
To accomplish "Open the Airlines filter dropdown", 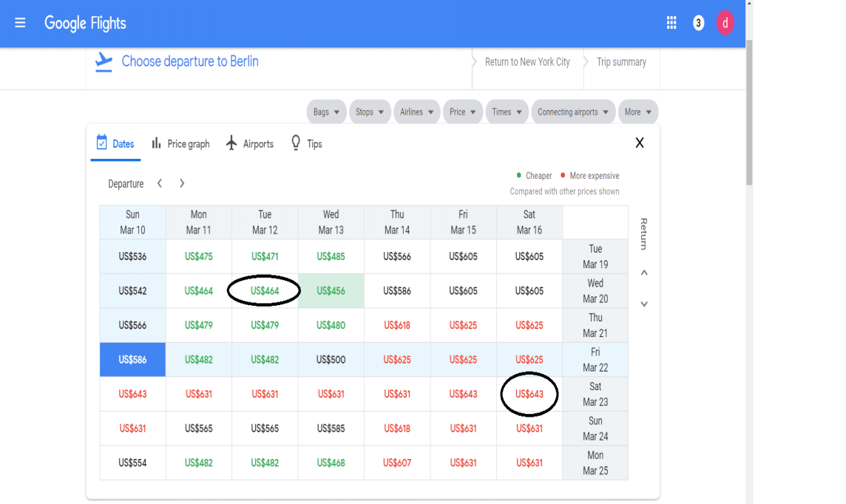I will coord(417,112).
